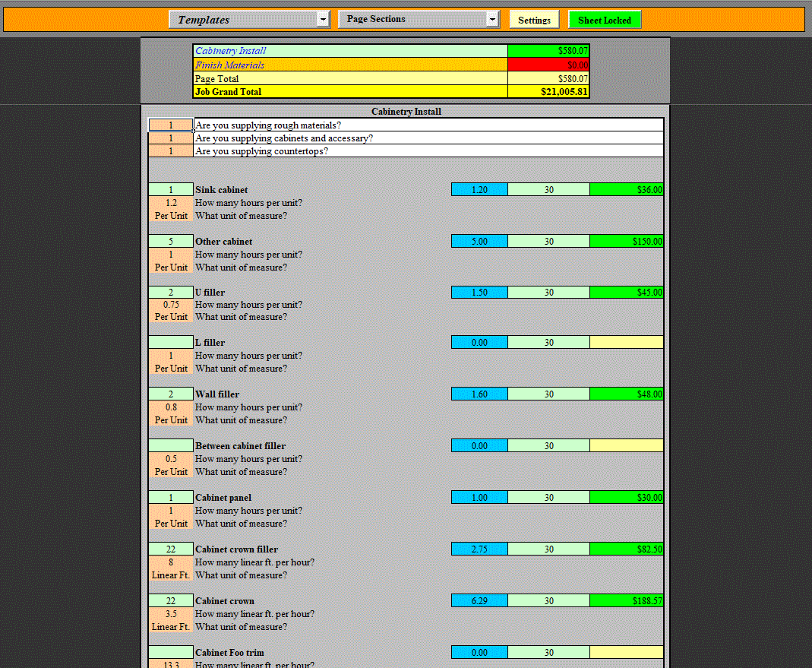This screenshot has height=668, width=812.
Task: Open the Page Sections dropdown
Action: click(414, 19)
